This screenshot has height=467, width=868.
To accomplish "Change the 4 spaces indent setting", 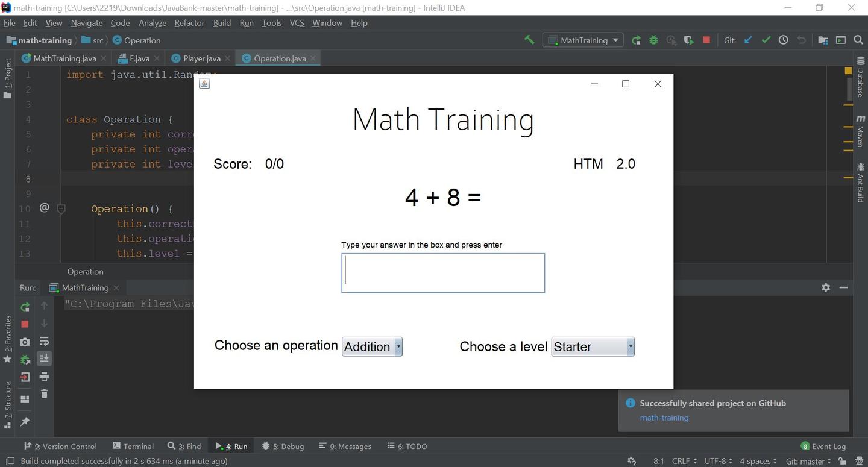I will (x=758, y=461).
